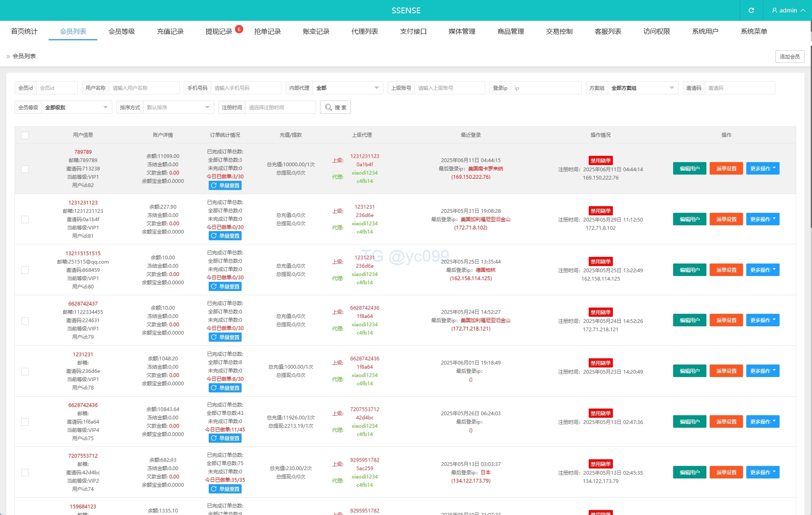This screenshot has width=812, height=515.
Task: Click breadcrumb arrows icon before 会员列表
Action: 8,56
